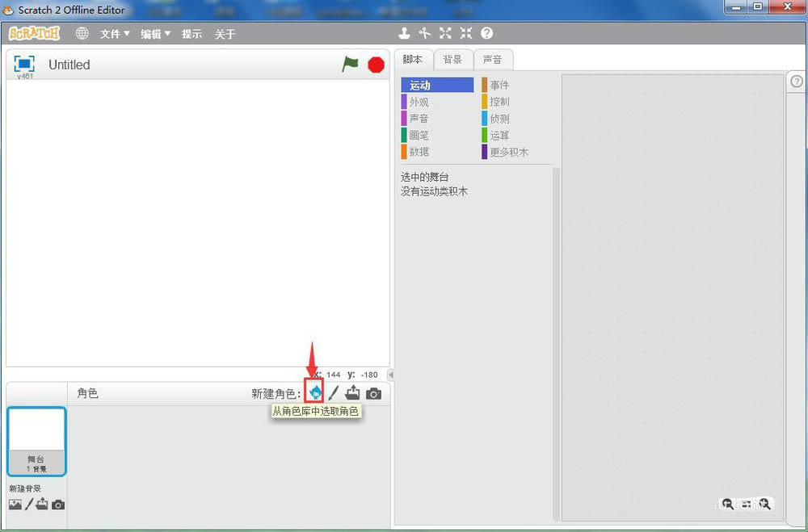Viewport: 808px width, 532px height.
Task: Open the 编辑 menu
Action: coord(154,33)
